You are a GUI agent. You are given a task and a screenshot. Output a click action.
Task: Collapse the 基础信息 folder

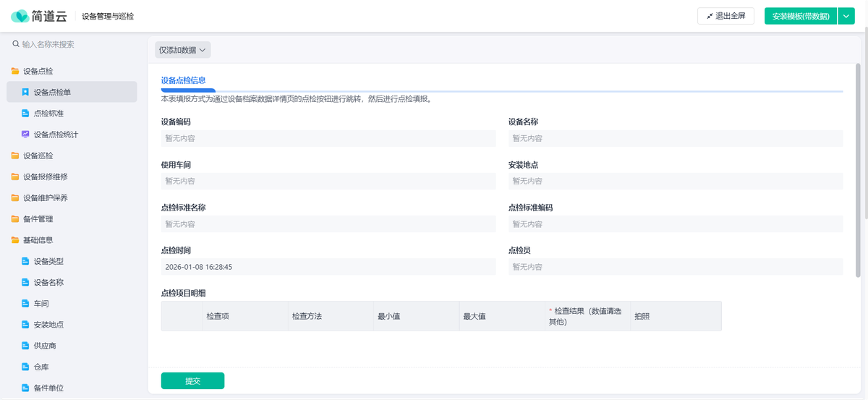pyautogui.click(x=38, y=240)
